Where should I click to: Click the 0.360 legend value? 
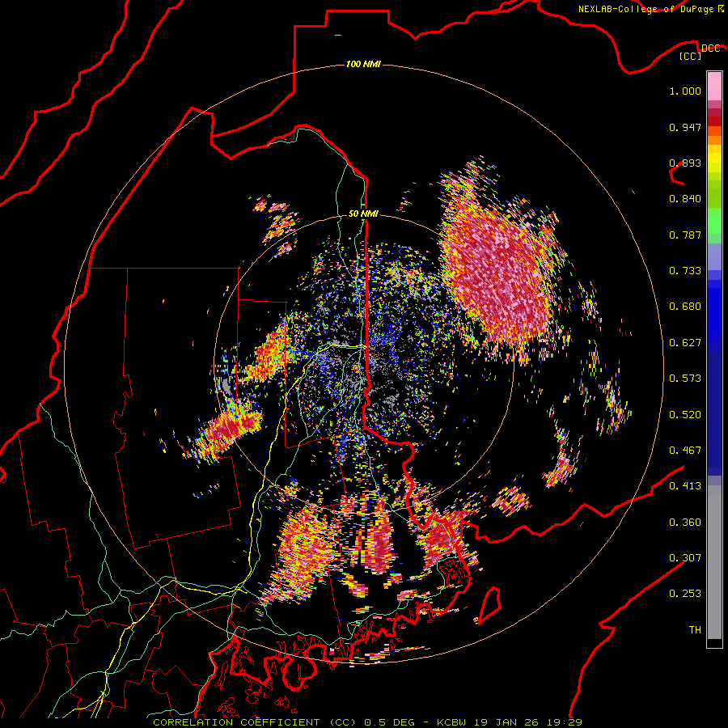coord(685,523)
